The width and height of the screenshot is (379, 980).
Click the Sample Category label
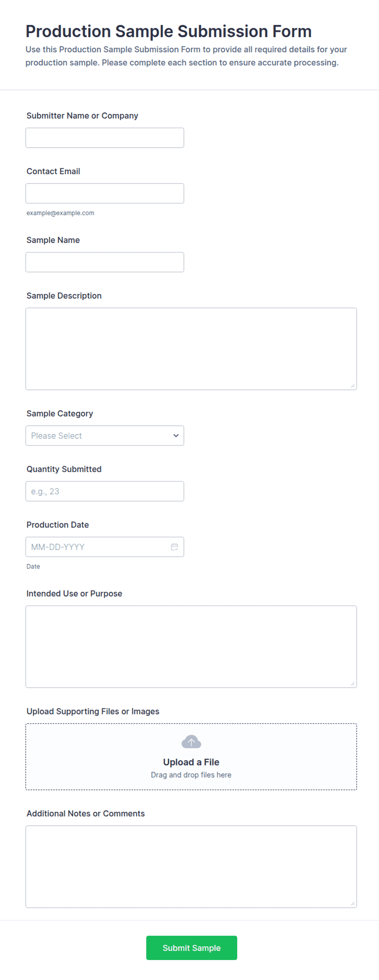coord(60,414)
